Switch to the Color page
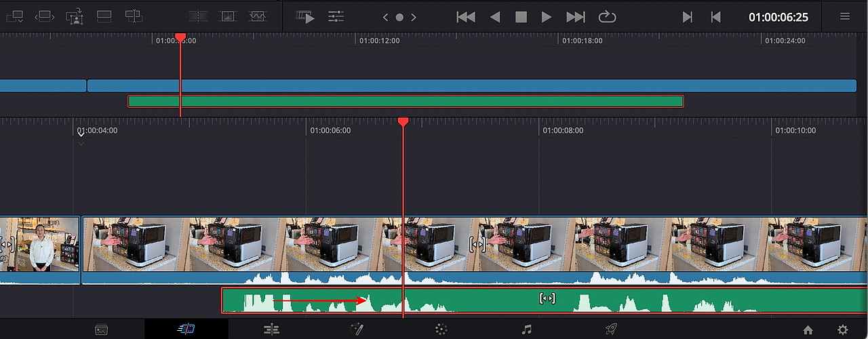The width and height of the screenshot is (868, 339). [441, 330]
